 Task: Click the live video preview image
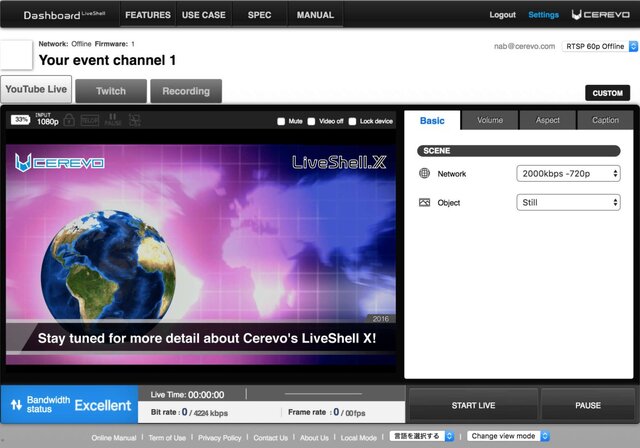tap(201, 254)
